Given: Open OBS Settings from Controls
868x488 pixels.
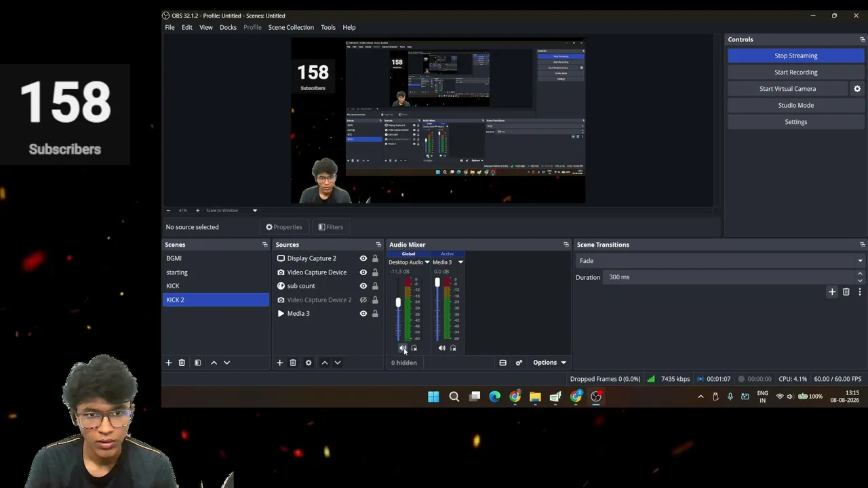Looking at the screenshot, I should (x=796, y=122).
